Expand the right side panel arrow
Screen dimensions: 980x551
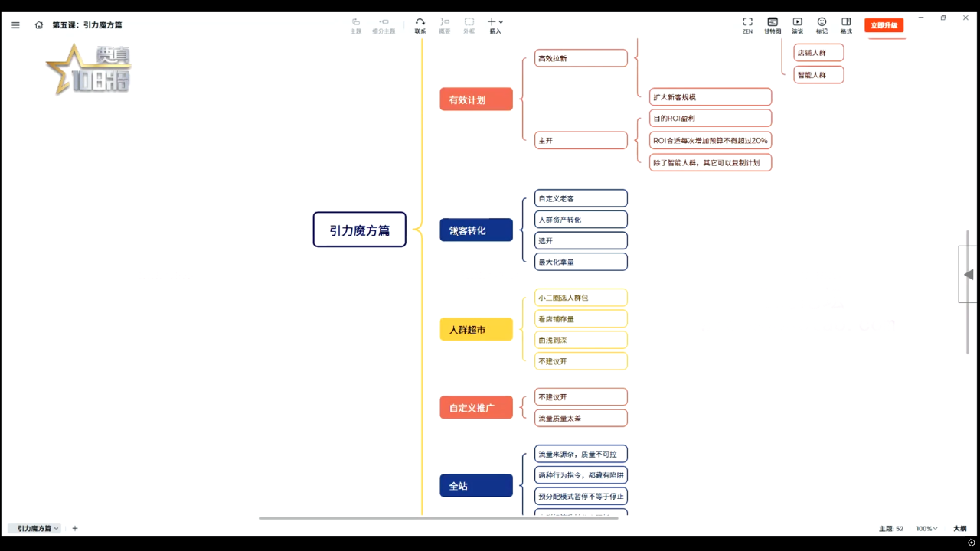[969, 275]
